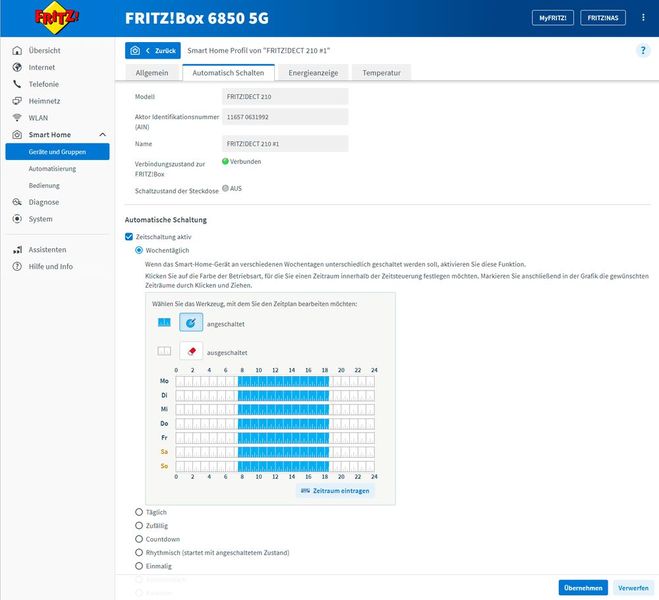This screenshot has width=659, height=600.
Task: Click the white ausgeschaltet color swatch
Action: point(164,351)
